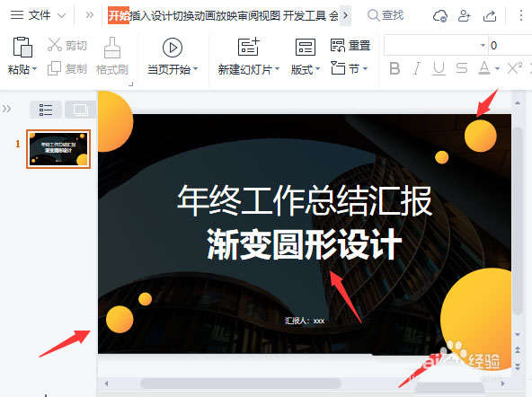Viewport: 532px width, 397px height.
Task: Click the 格式刷 format painter
Action: [112, 57]
